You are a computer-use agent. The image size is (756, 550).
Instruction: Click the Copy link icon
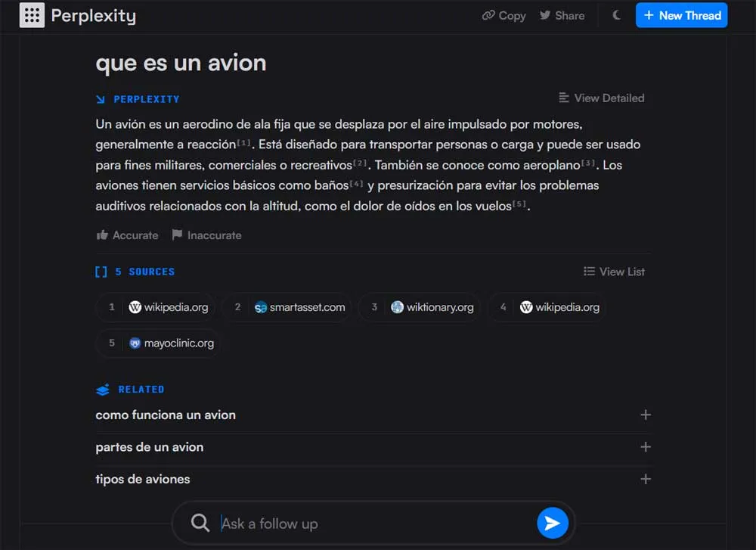click(x=491, y=15)
